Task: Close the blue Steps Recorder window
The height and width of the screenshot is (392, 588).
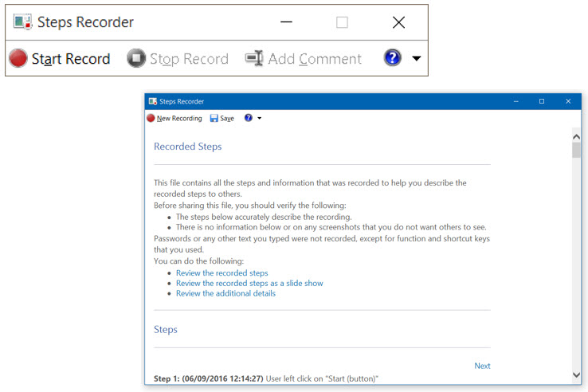Action: pyautogui.click(x=568, y=101)
